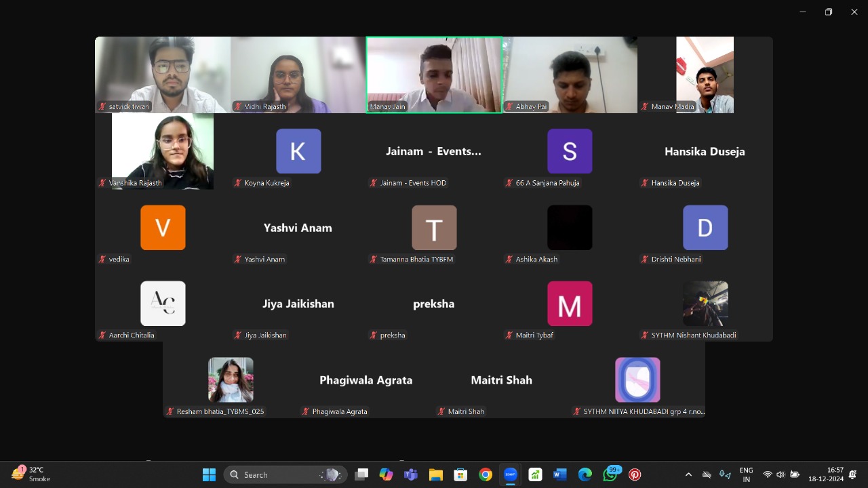
Task: Open Pinterest app in taskbar
Action: (x=635, y=474)
